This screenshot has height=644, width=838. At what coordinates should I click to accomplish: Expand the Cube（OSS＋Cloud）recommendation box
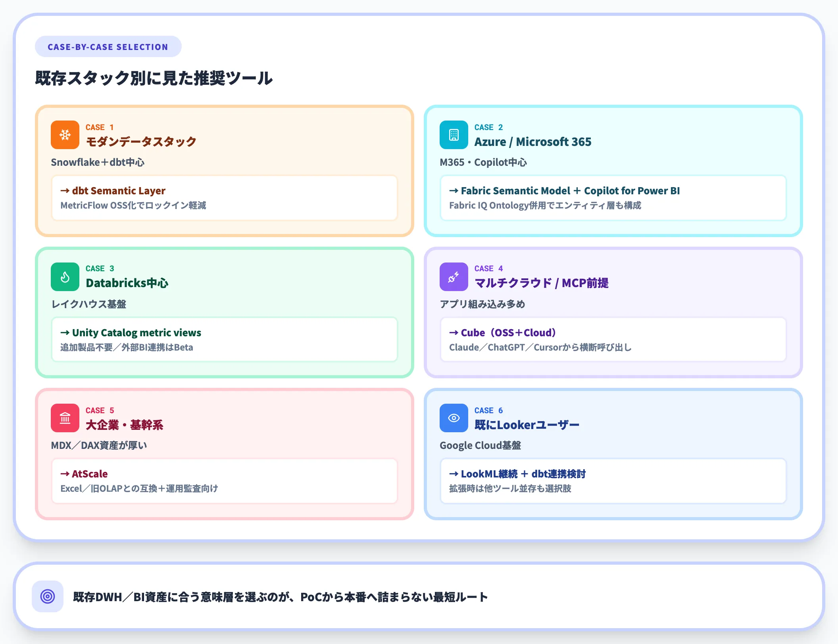pyautogui.click(x=613, y=339)
